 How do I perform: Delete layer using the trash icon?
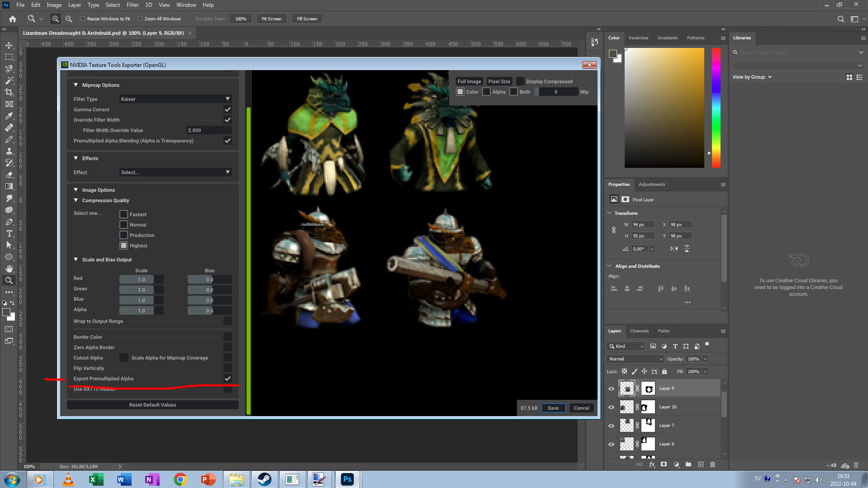(712, 464)
